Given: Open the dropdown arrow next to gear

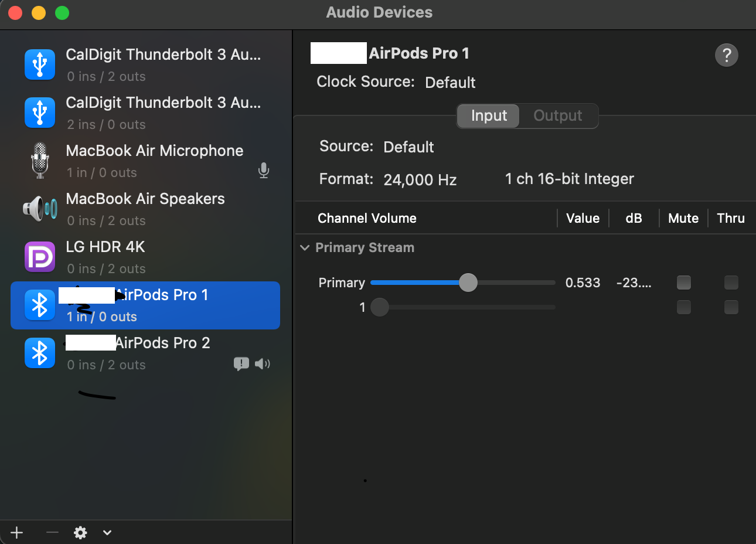Looking at the screenshot, I should [107, 532].
